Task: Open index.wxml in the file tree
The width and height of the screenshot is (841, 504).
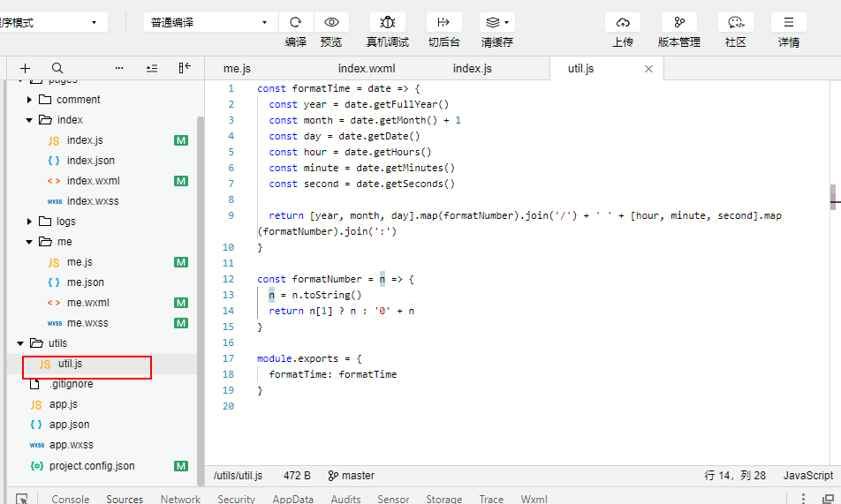Action: click(94, 181)
